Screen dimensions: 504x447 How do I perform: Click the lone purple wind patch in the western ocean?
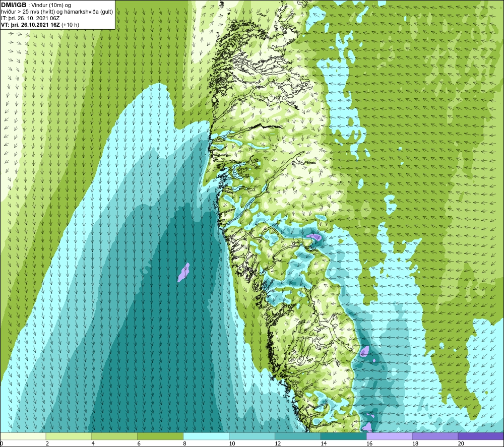tap(183, 273)
